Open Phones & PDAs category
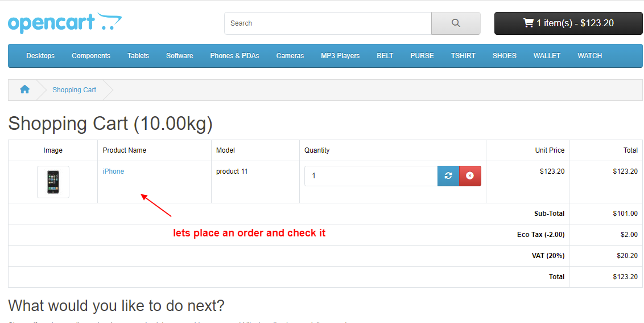Viewport: 644px width, 323px height. (x=234, y=56)
